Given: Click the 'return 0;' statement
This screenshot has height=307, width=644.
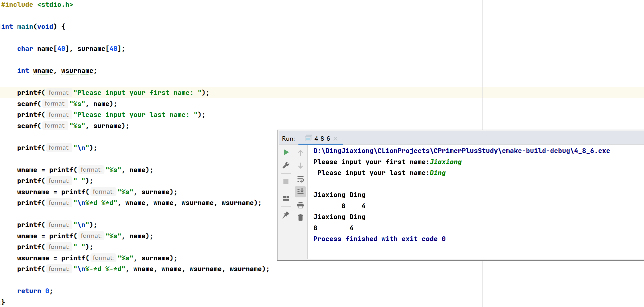Looking at the screenshot, I should [35, 291].
